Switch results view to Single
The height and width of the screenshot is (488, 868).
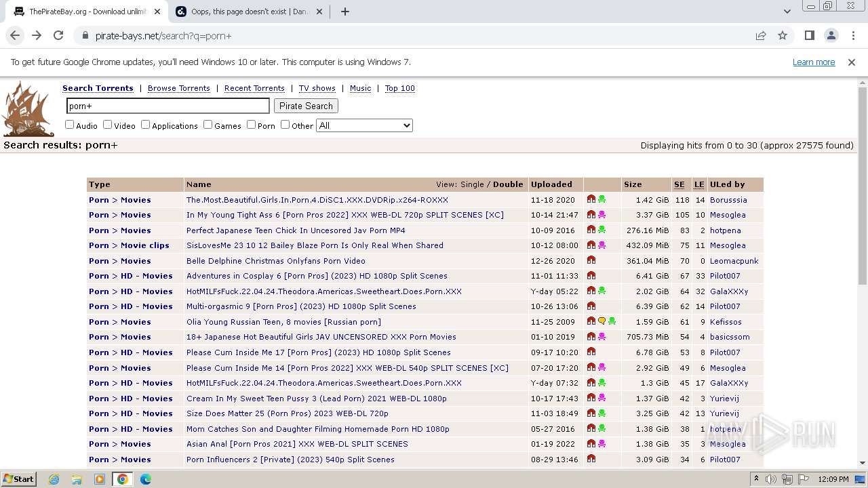pos(472,184)
